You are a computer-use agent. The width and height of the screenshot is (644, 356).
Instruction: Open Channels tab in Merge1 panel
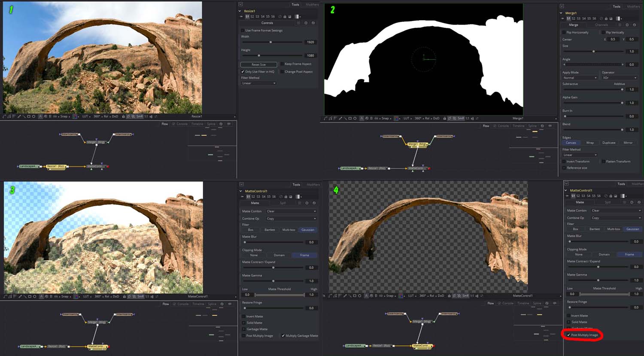601,25
